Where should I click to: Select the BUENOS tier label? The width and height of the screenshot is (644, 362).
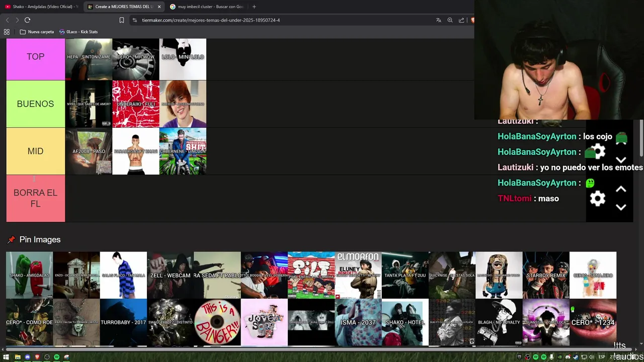click(36, 104)
